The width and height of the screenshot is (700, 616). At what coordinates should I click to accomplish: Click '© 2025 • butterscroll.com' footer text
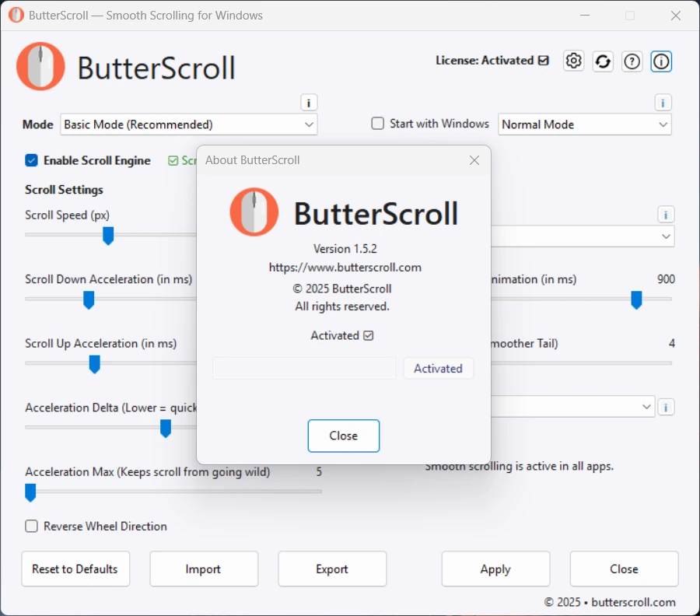tap(610, 602)
